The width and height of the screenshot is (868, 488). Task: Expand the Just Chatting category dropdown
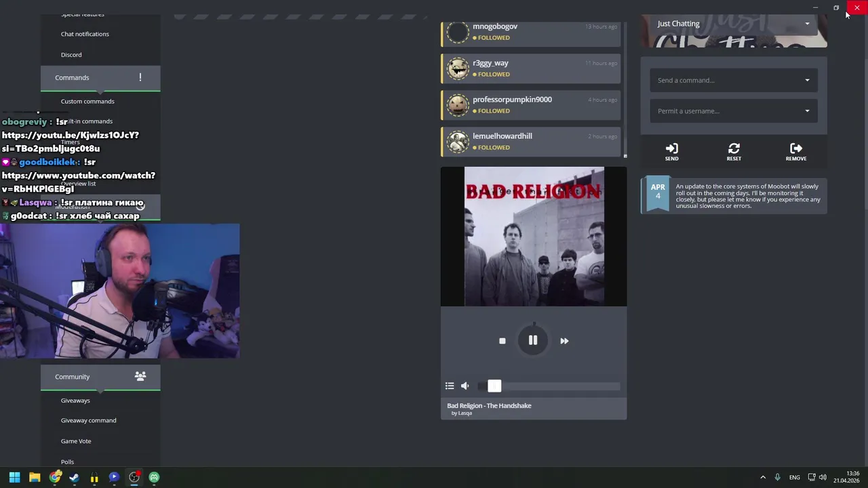(734, 24)
